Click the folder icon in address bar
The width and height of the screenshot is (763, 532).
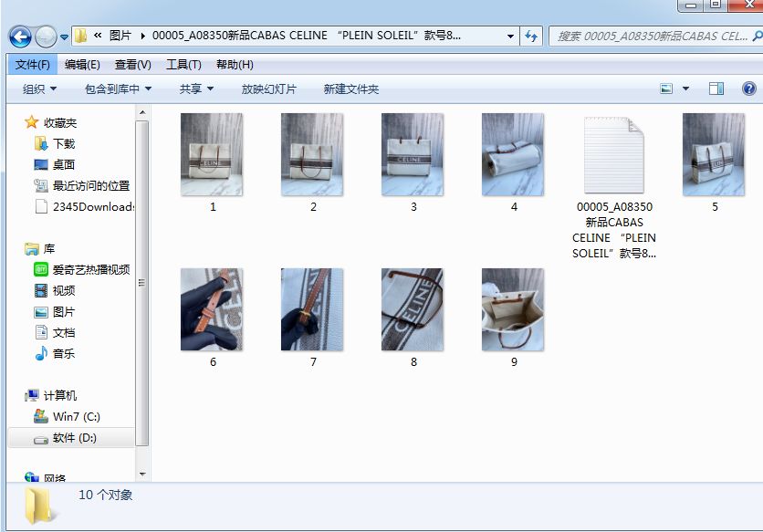tap(81, 36)
